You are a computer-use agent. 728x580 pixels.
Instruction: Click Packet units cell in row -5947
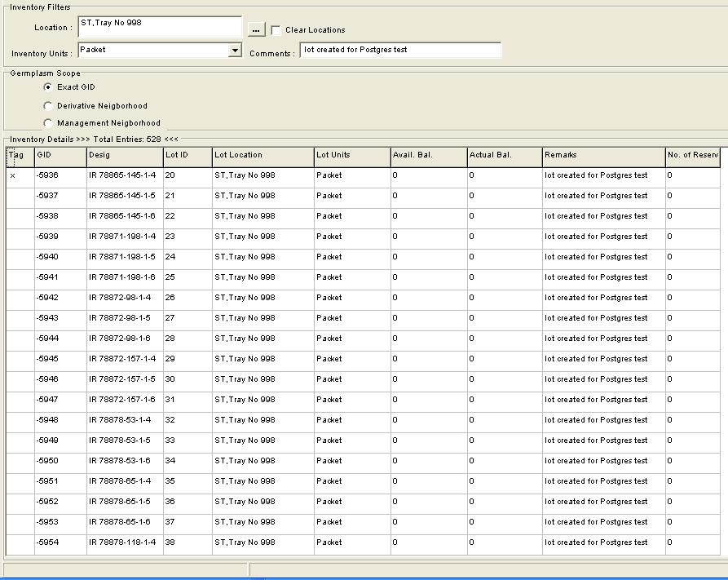coord(353,402)
